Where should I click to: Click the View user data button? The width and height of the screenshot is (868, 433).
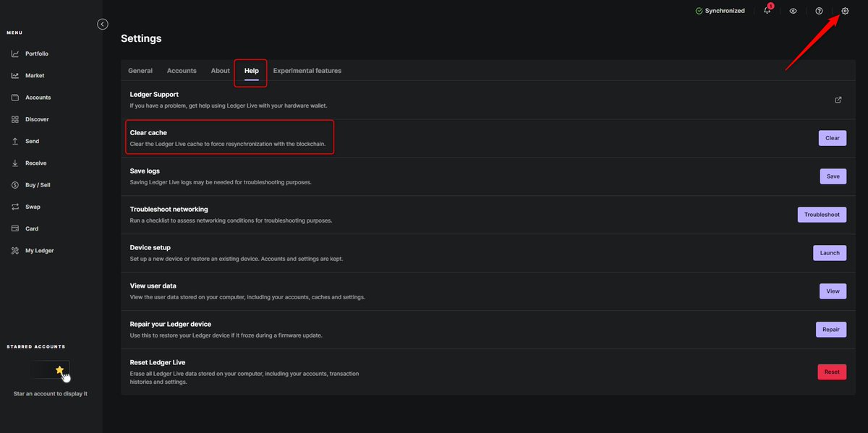[x=833, y=291]
